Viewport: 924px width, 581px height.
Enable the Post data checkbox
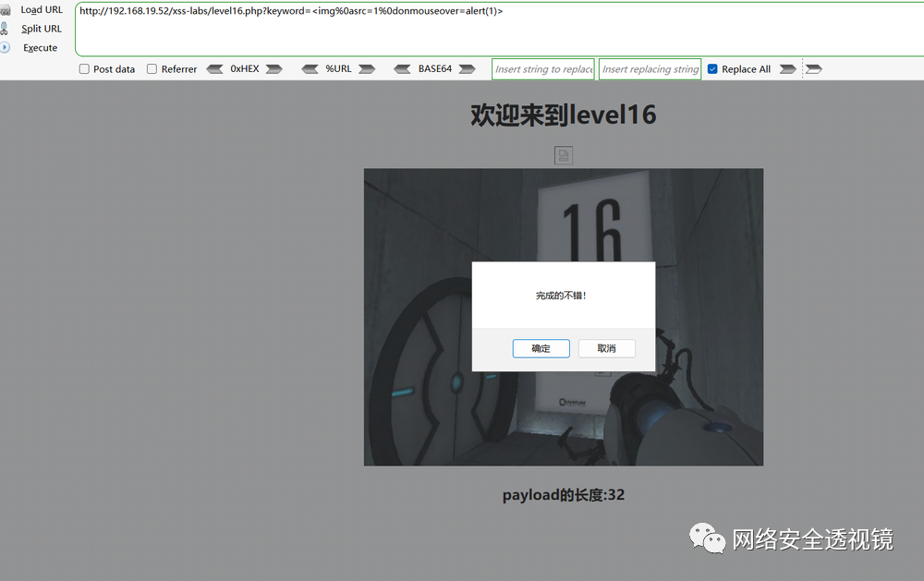(x=84, y=69)
